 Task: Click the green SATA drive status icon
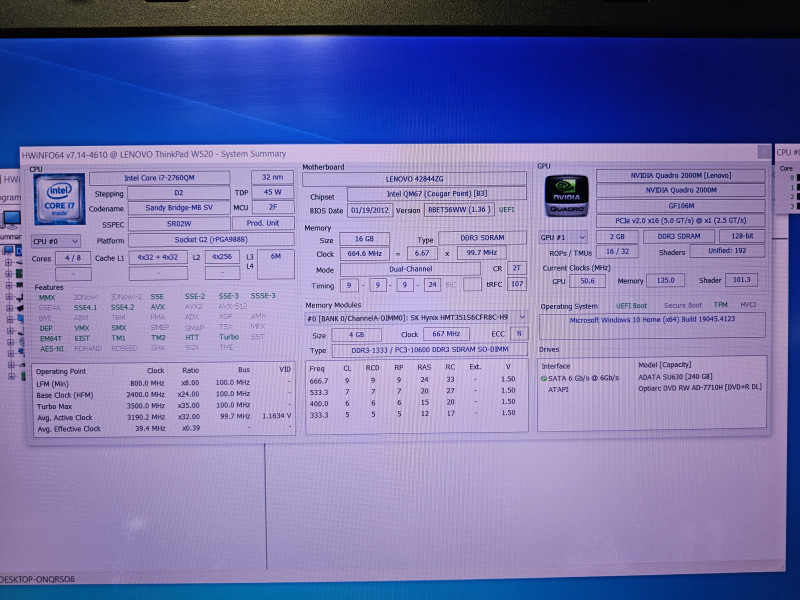[543, 379]
